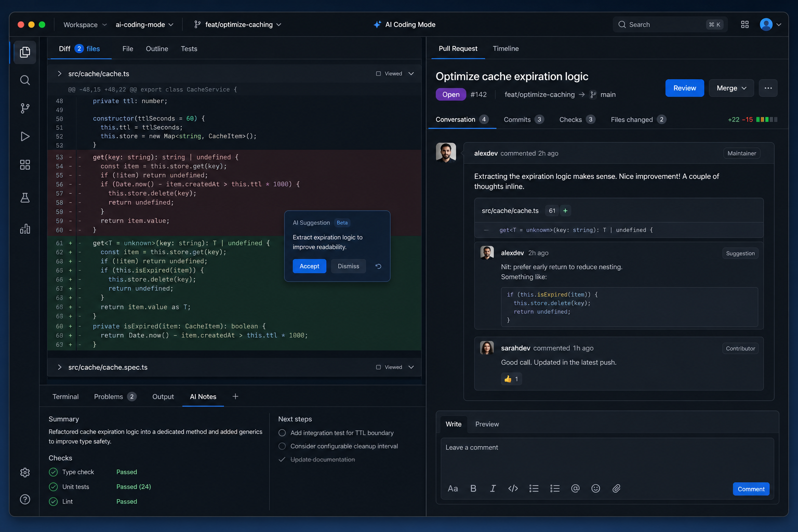Insert emoji in comment
The width and height of the screenshot is (798, 532).
pos(596,488)
